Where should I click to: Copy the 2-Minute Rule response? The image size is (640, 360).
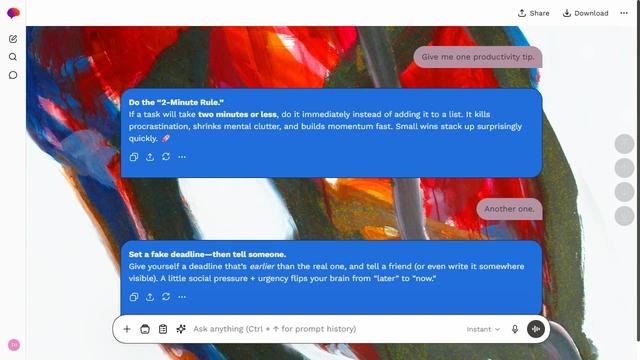(134, 157)
